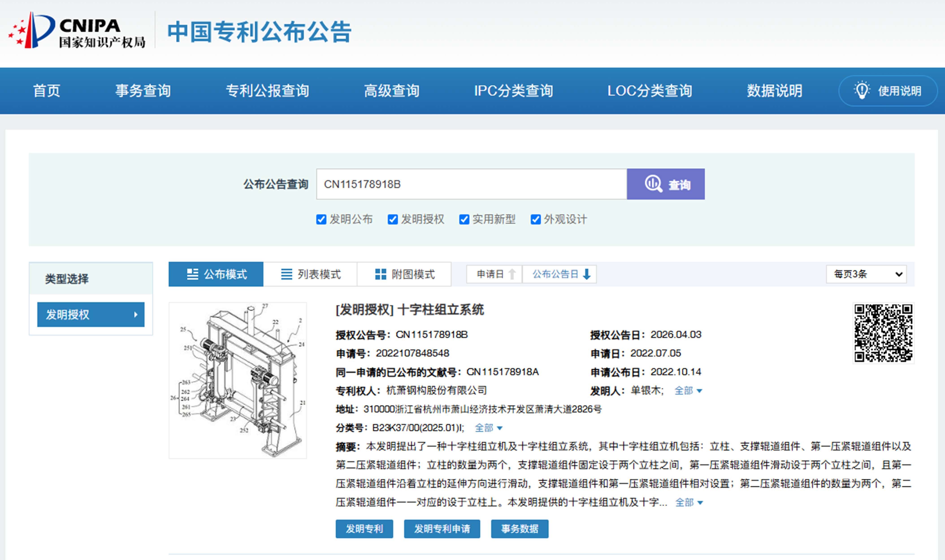
Task: Switch to 公布模式 view icon
Action: click(193, 274)
